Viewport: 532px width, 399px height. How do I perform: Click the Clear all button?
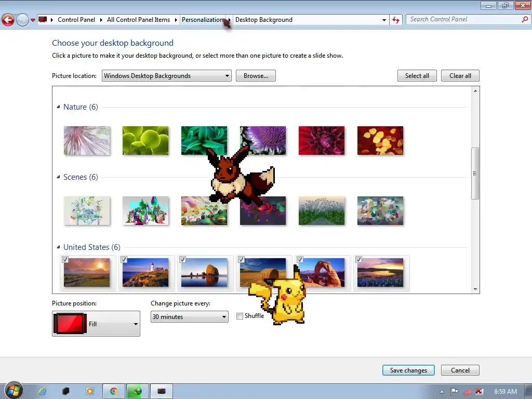coord(460,76)
